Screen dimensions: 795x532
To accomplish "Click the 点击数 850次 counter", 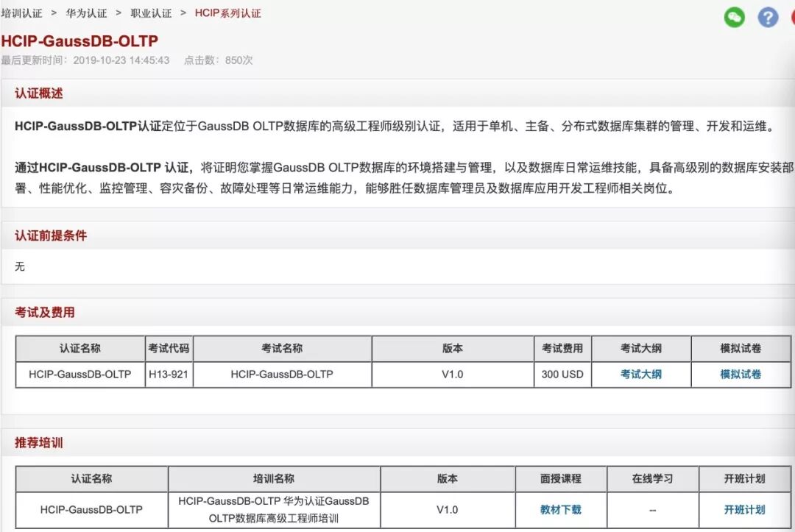I will [x=218, y=60].
